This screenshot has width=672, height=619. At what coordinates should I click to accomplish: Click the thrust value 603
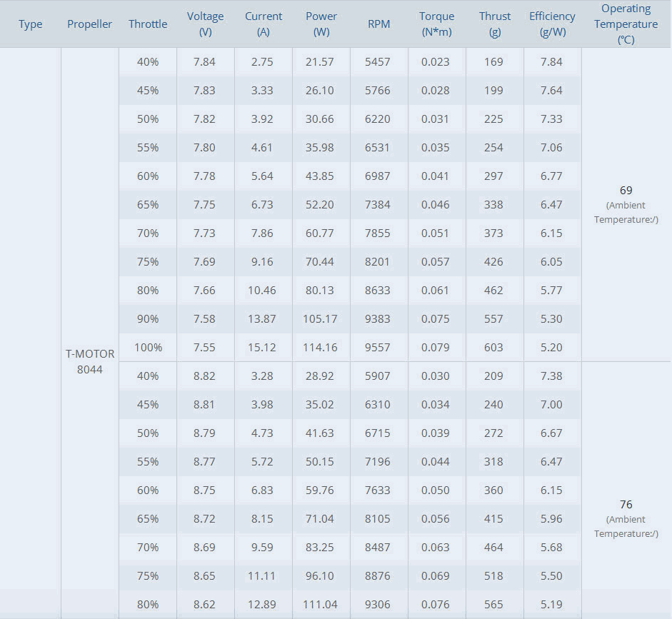[493, 348]
